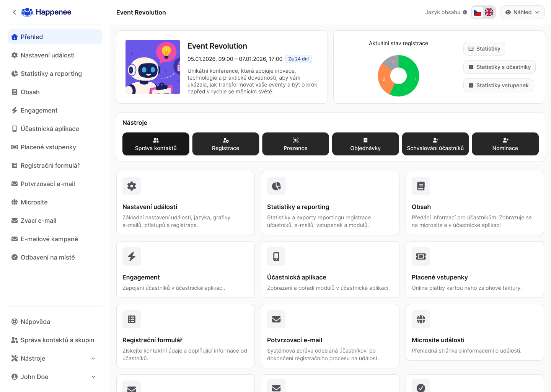Select the lightning bolt Engagement card icon
Image resolution: width=551 pixels, height=392 pixels.
(x=132, y=256)
